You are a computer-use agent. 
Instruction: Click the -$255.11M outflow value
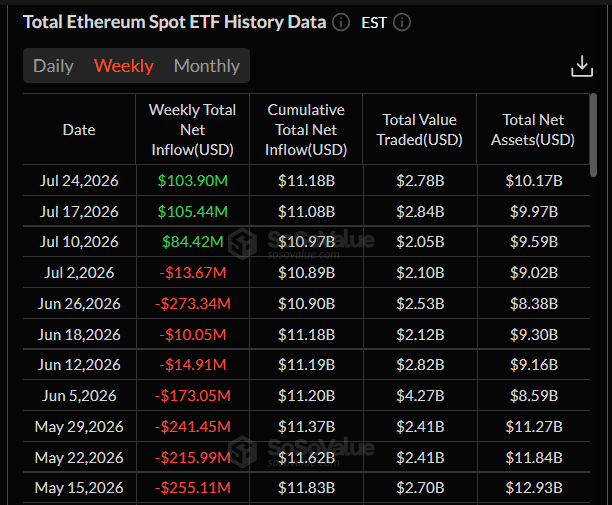point(192,487)
